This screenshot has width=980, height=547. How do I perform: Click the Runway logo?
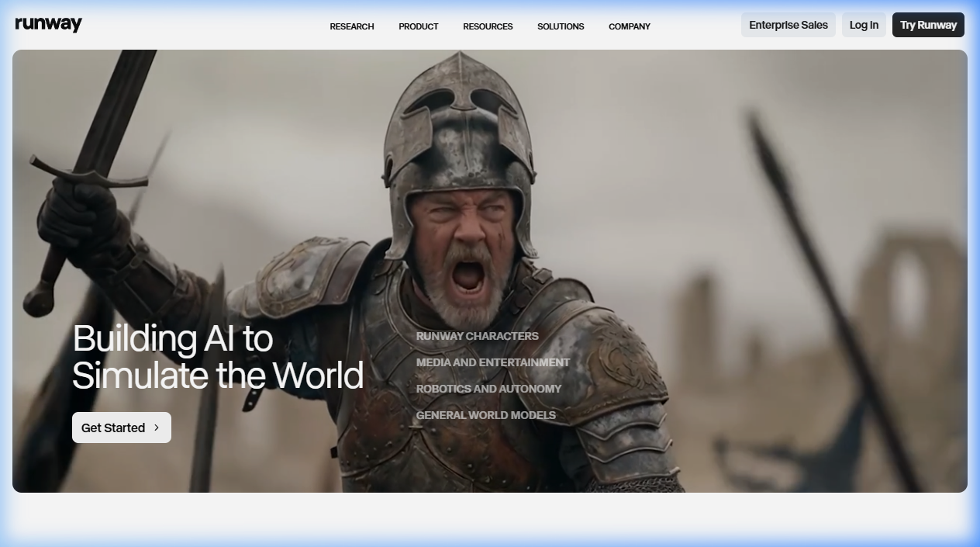point(48,25)
